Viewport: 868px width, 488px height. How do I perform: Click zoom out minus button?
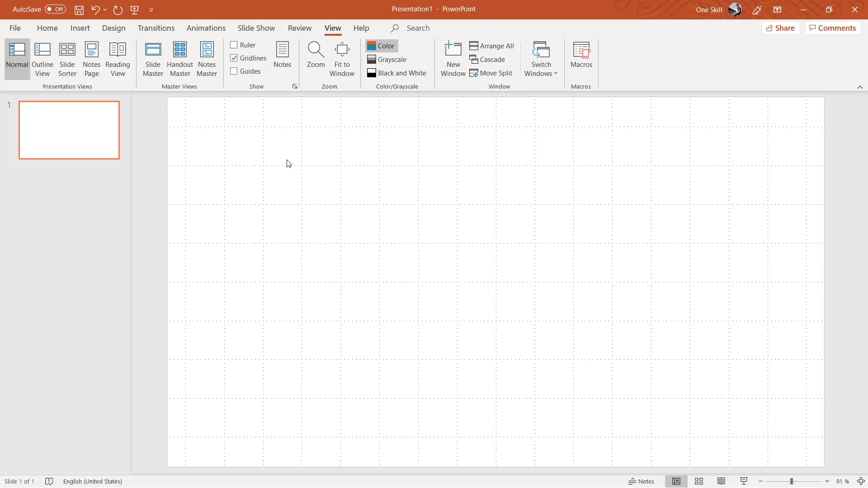[761, 481]
